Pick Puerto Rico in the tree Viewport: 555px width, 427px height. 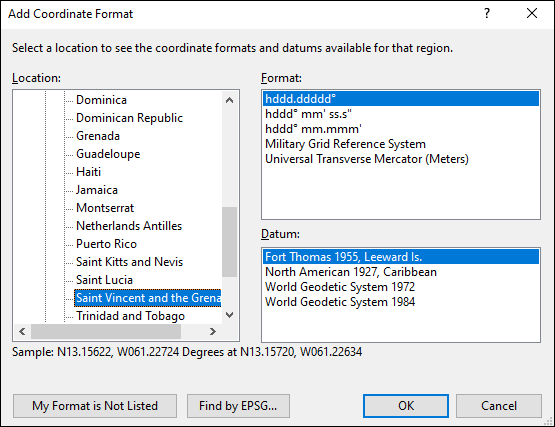pyautogui.click(x=106, y=244)
